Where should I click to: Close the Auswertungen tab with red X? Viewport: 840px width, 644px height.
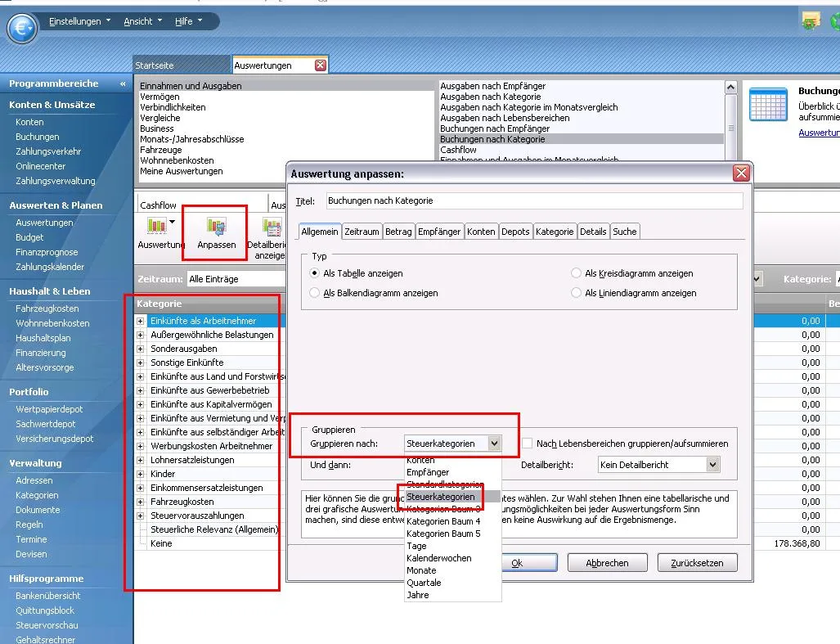320,65
